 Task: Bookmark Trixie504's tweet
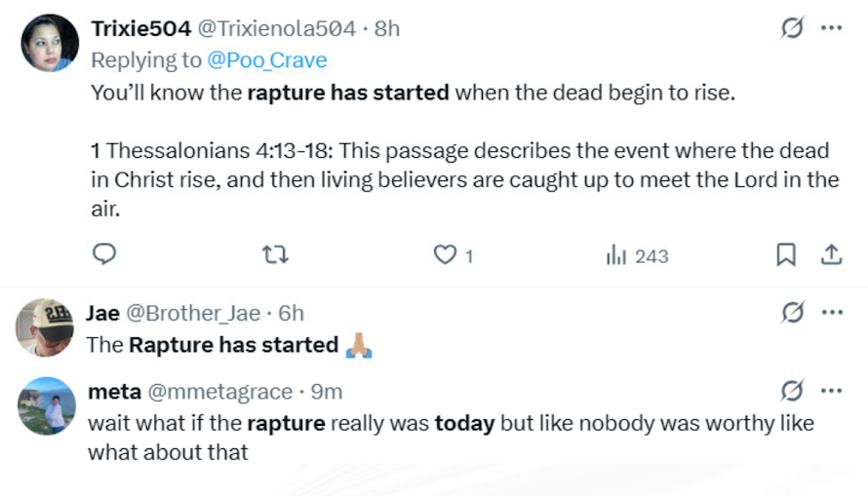785,255
